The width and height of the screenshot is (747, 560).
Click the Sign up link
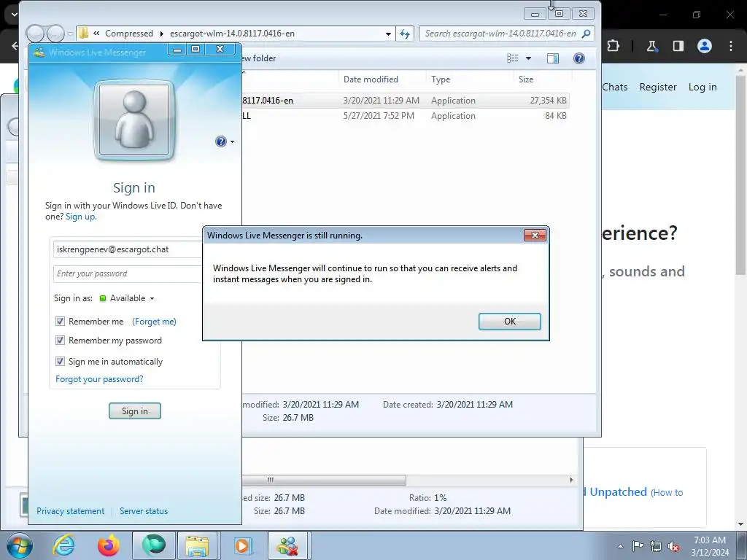click(x=81, y=217)
